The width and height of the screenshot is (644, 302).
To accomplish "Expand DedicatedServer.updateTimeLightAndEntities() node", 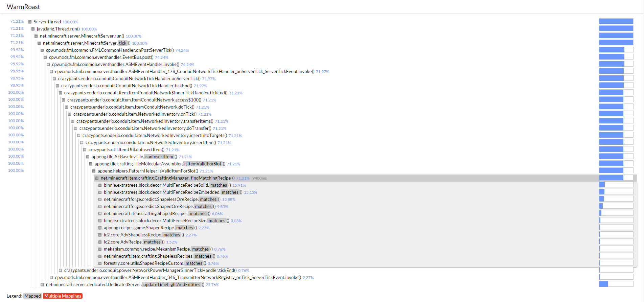I will 42,285.
